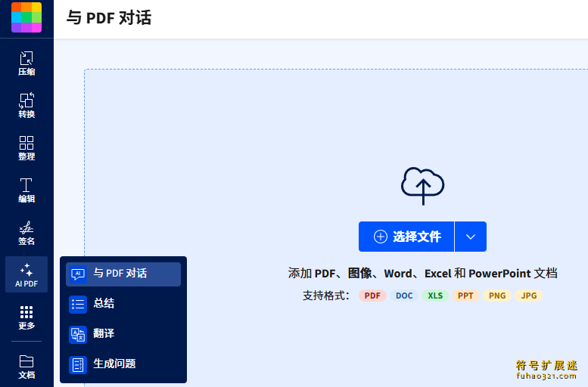Open the 签名 sign tool

click(x=26, y=233)
